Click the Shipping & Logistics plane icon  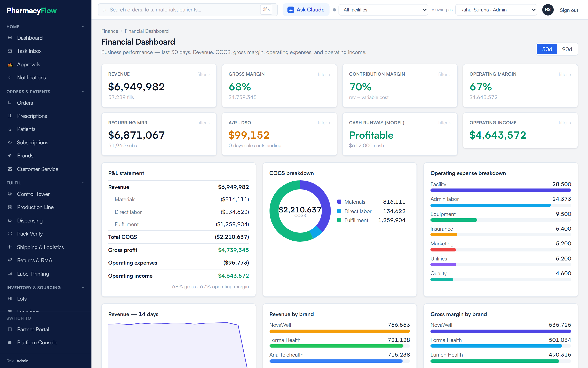(x=10, y=247)
